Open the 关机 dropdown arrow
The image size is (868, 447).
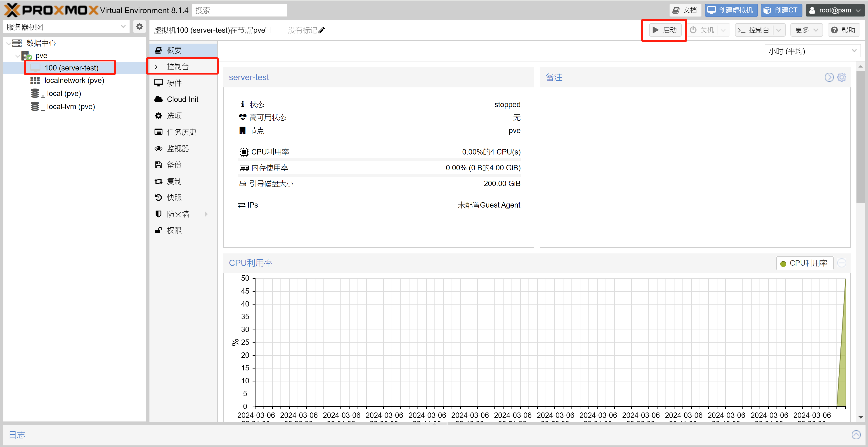pos(724,30)
